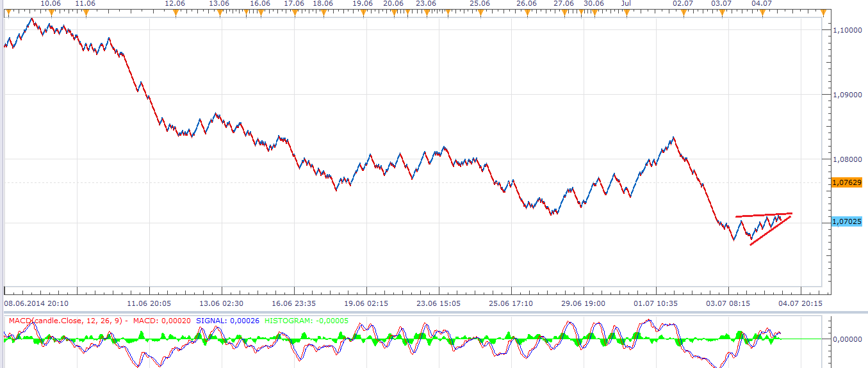868x368 pixels.
Task: Select the lower rising red trendline
Action: (769, 231)
